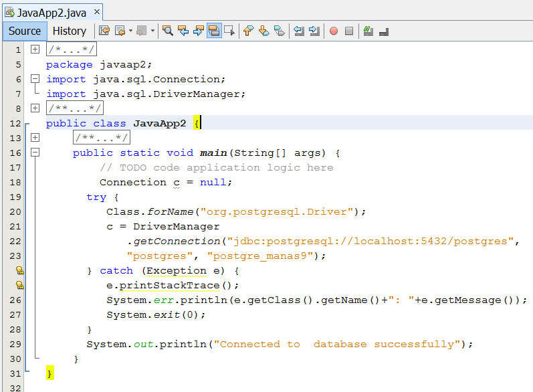This screenshot has height=392, width=533.
Task: Shift Line Right icon
Action: tap(314, 31)
